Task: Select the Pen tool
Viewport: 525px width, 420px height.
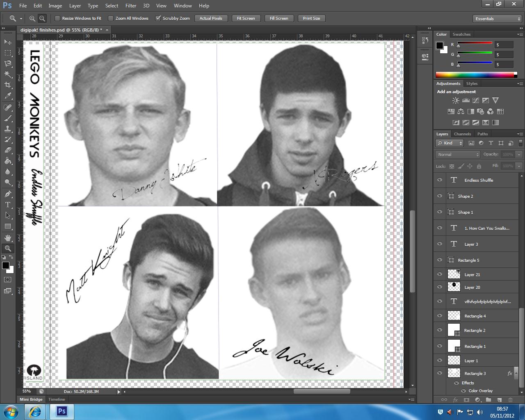Action: [x=8, y=194]
